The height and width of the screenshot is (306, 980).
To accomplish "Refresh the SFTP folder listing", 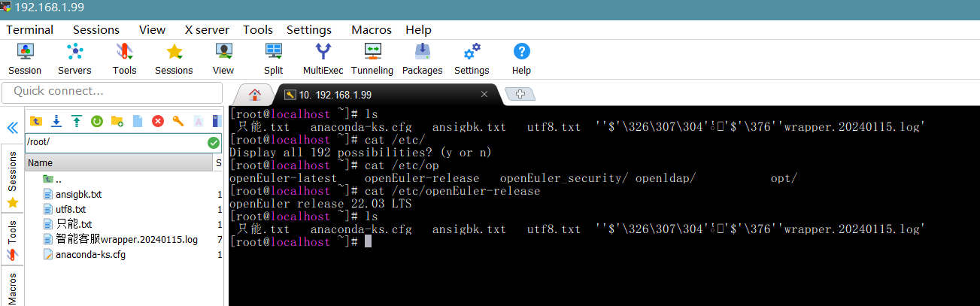I will point(97,121).
